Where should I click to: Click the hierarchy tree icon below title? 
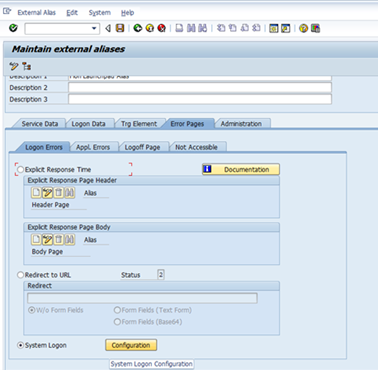[27, 66]
